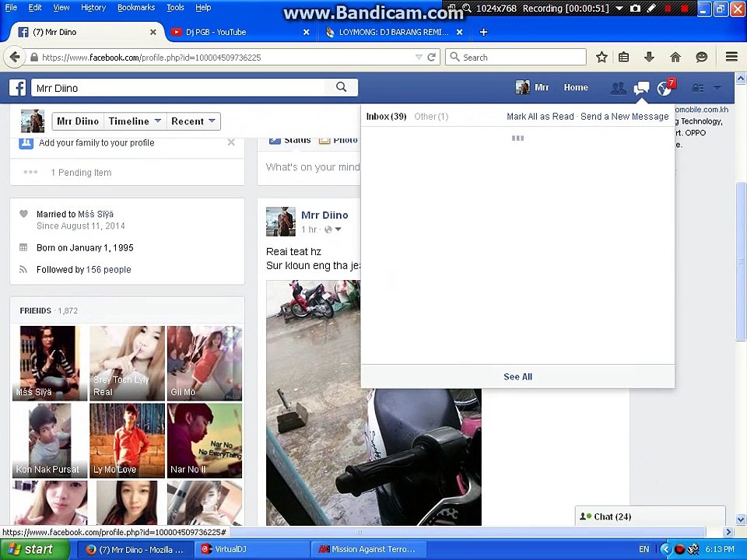Switch to Mission Against Terror taskbar item
747x560 pixels.
pos(368,550)
